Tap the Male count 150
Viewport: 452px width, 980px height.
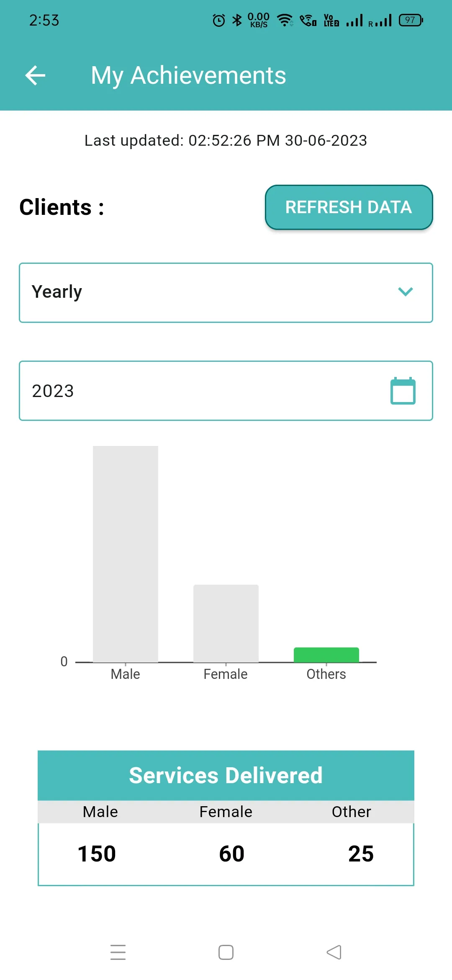pos(97,854)
